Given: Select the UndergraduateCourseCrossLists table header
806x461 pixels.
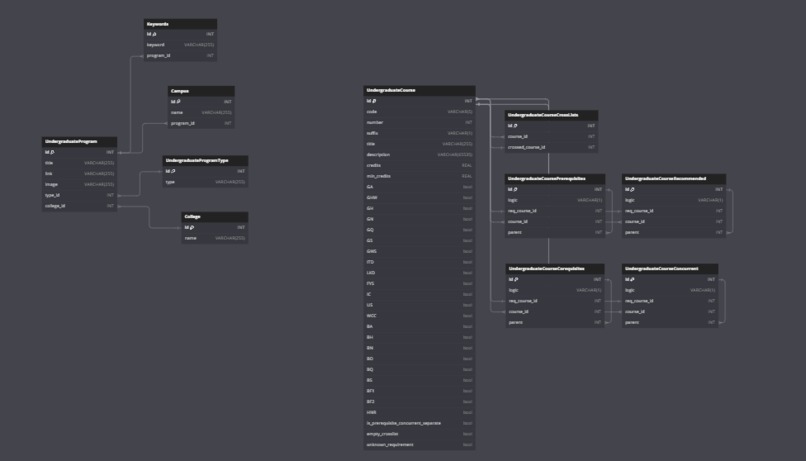Looking at the screenshot, I should [x=552, y=115].
